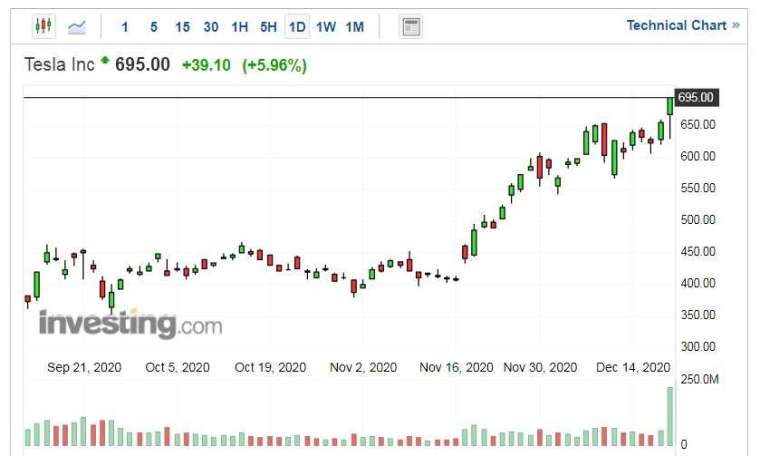Click the 400.00 price axis label
Screen dimensions: 760x456
[697, 283]
